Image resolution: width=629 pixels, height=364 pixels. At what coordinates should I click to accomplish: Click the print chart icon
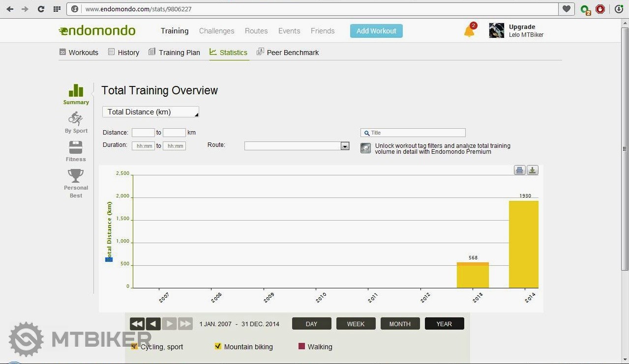tap(519, 170)
